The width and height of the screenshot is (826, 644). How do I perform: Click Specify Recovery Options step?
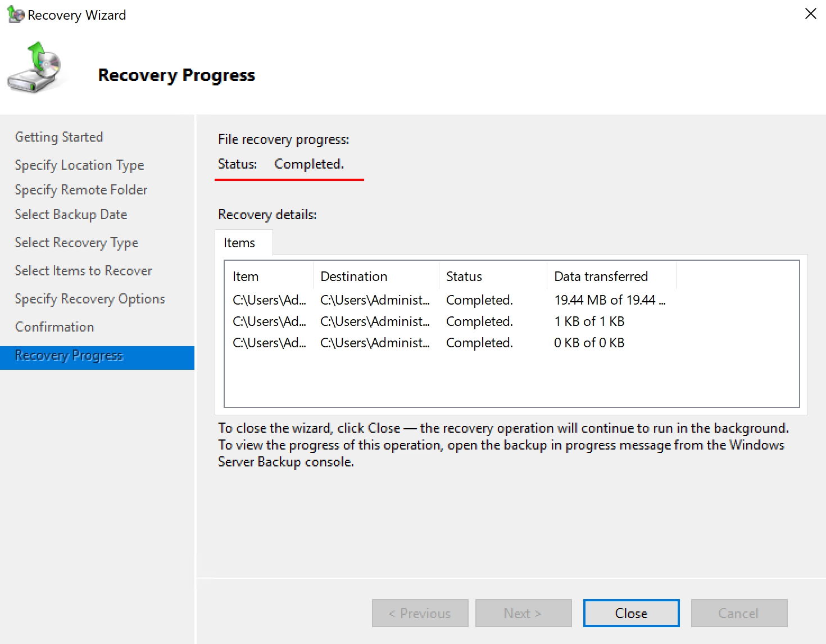(x=90, y=299)
